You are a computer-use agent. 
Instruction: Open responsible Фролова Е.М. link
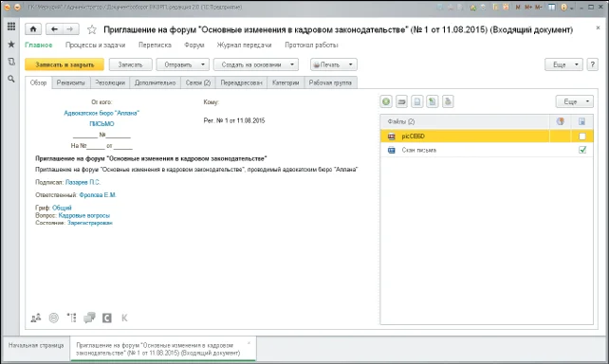pos(98,195)
